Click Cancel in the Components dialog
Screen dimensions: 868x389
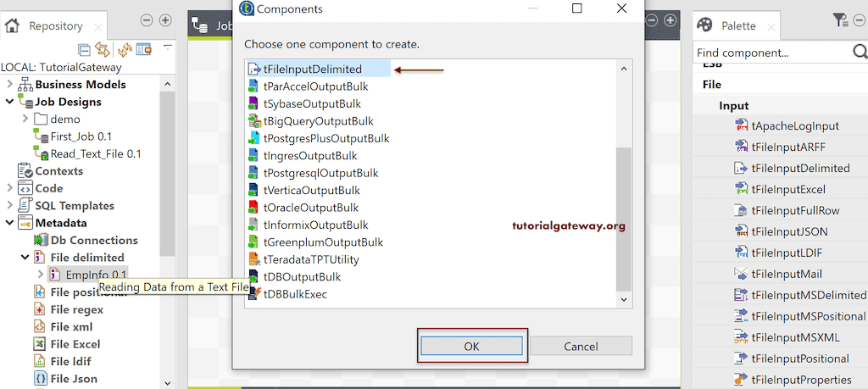(581, 347)
